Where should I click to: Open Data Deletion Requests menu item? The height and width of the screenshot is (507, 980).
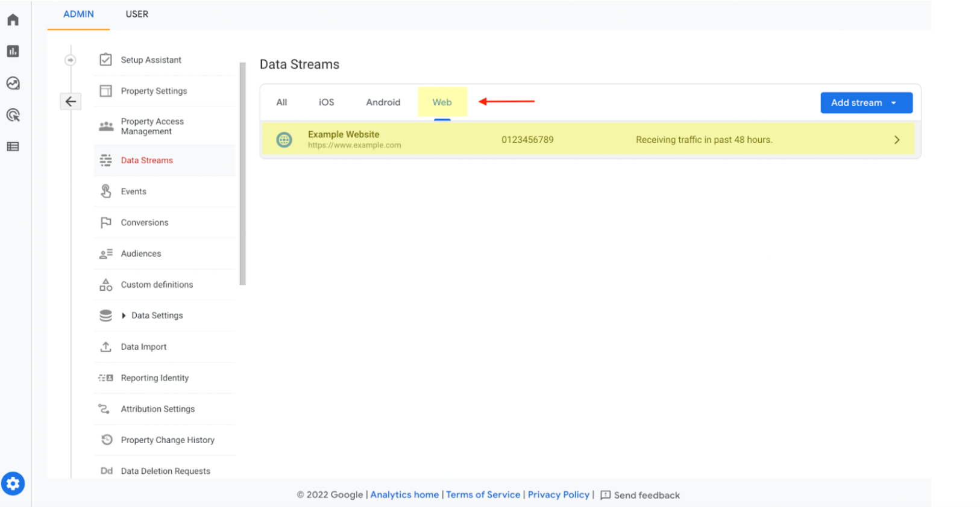(x=165, y=471)
